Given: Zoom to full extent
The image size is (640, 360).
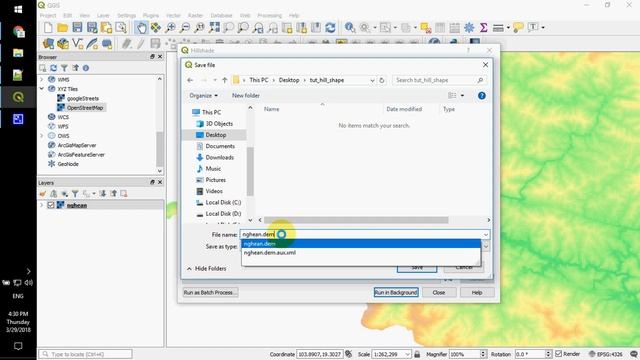Looking at the screenshot, I should pos(214,27).
